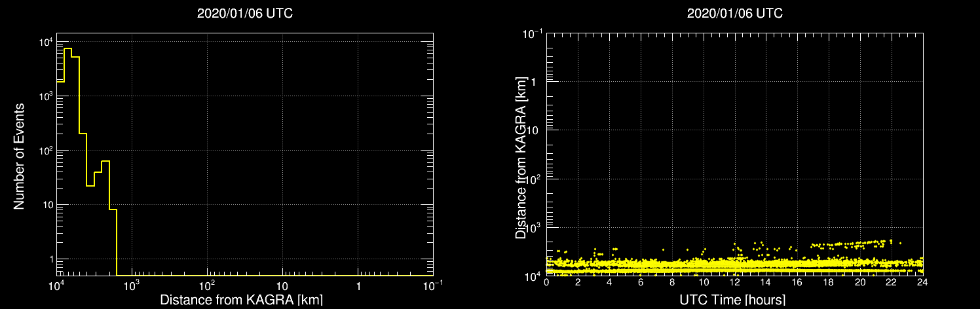Click the scatter plot's y-axis tick label 10^-1
Image resolution: width=980 pixels, height=309 pixels.
[533, 33]
